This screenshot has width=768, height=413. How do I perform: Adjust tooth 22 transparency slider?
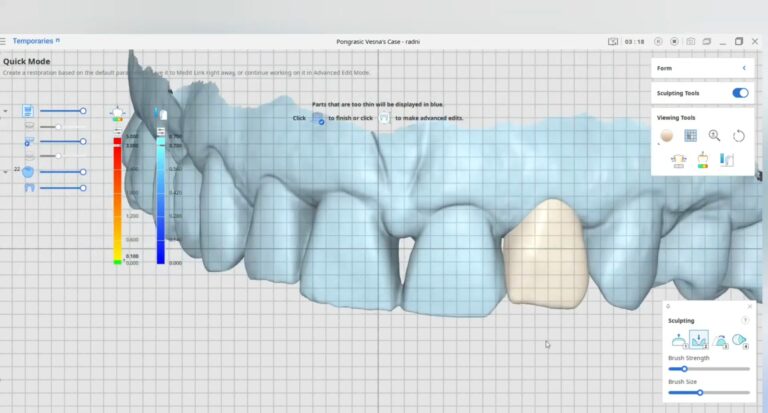click(63, 172)
